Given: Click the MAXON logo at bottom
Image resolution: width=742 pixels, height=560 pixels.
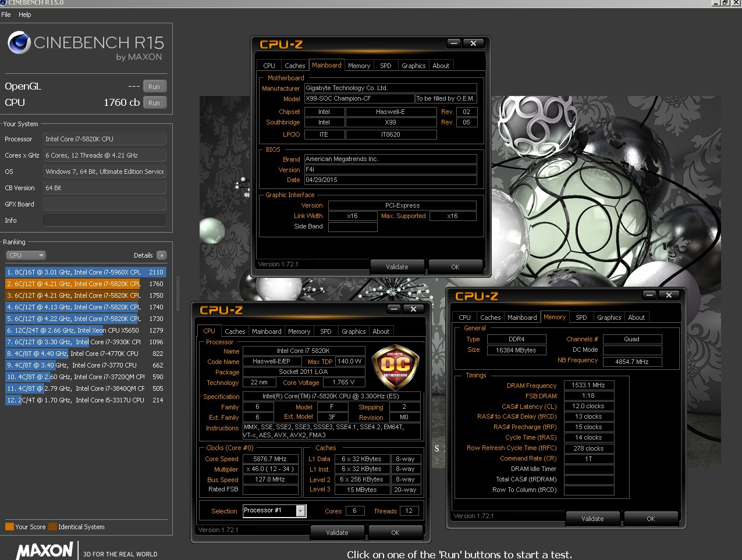Looking at the screenshot, I should coord(45,551).
